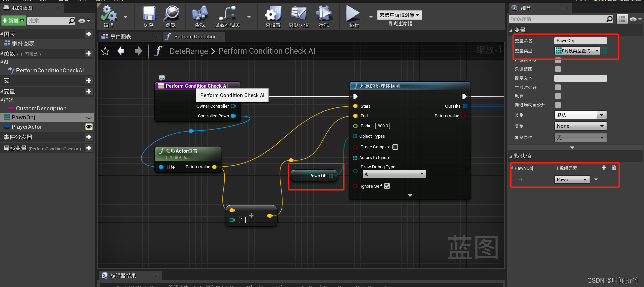Select PlayerActor variable
644x287 pixels.
coord(27,127)
